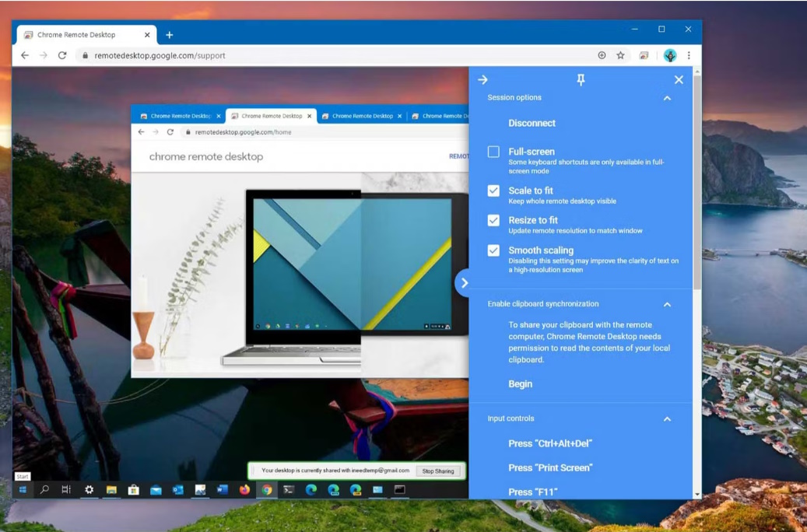Click Begin for clipboard synchronization
This screenshot has width=807, height=532.
(x=520, y=383)
